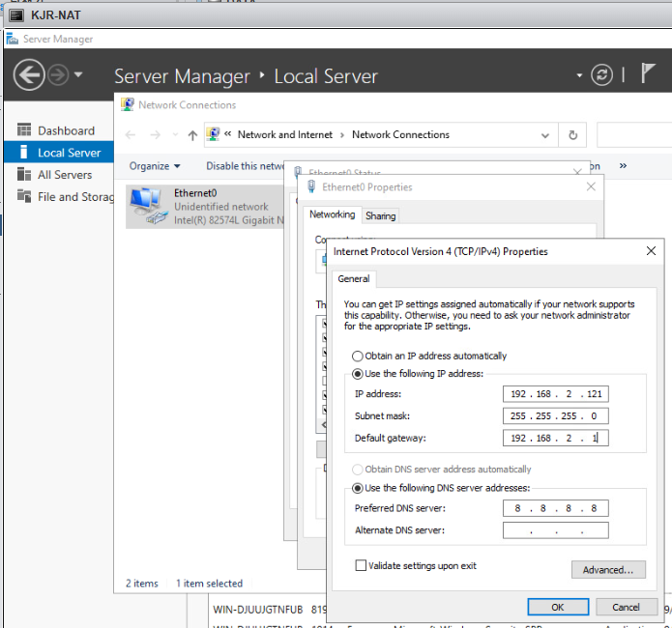Click the '2 items' status text
The image size is (672, 628).
point(141,584)
